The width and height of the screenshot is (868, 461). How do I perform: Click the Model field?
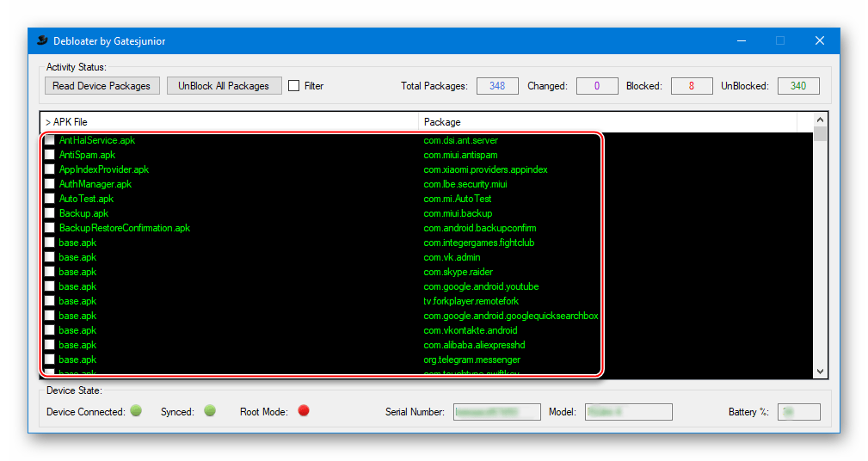pos(628,412)
